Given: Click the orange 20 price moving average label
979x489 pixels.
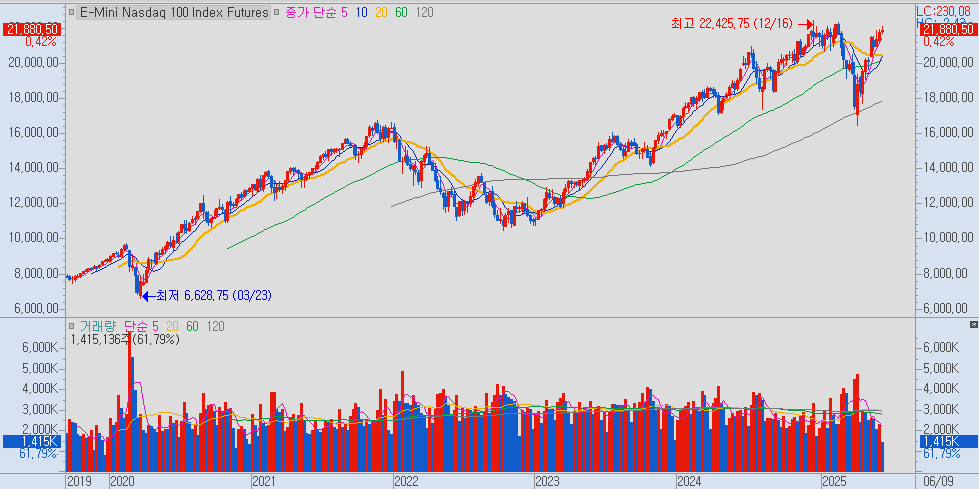Looking at the screenshot, I should (381, 12).
